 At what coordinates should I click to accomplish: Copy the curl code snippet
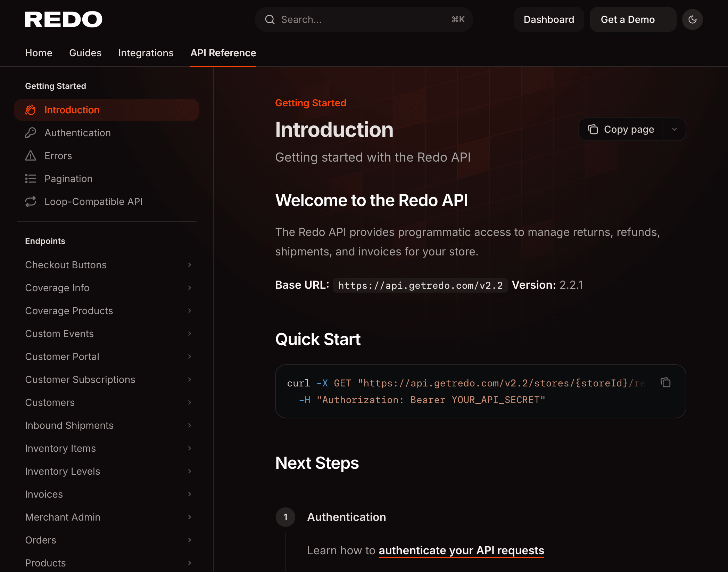pos(665,383)
